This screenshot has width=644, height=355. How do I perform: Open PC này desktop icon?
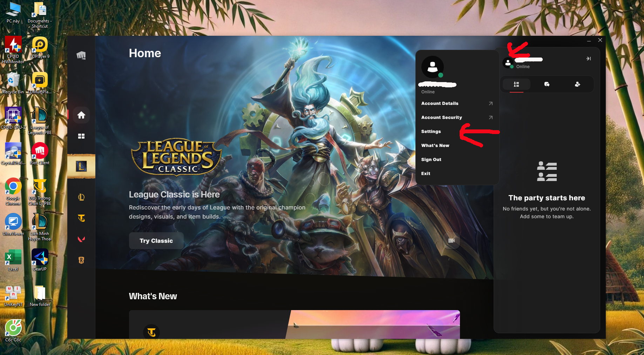(13, 13)
